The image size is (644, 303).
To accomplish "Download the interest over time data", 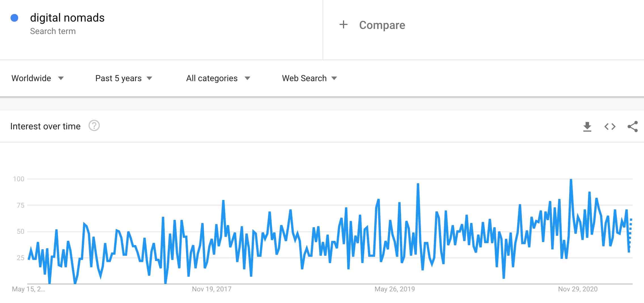I will tap(587, 127).
